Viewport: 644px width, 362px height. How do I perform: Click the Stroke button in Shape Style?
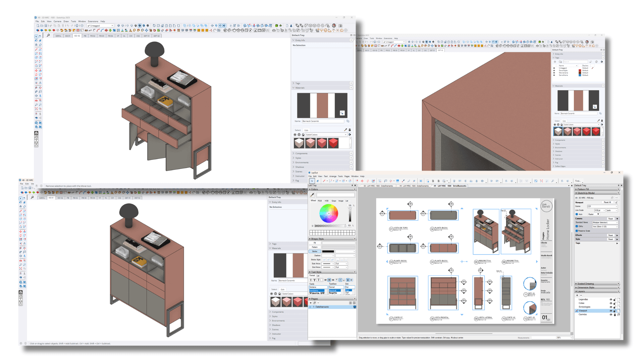click(315, 251)
